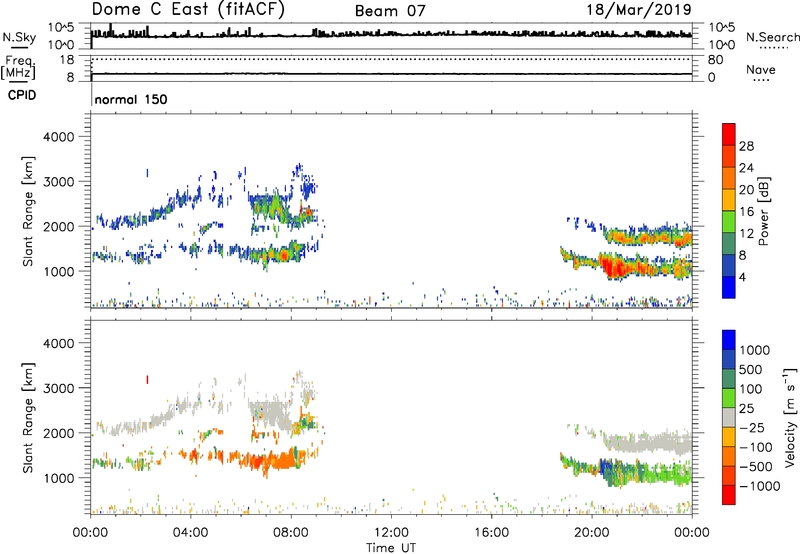Click the 'Dome C East (fitACF)' title
This screenshot has width=800, height=554.
click(x=188, y=10)
